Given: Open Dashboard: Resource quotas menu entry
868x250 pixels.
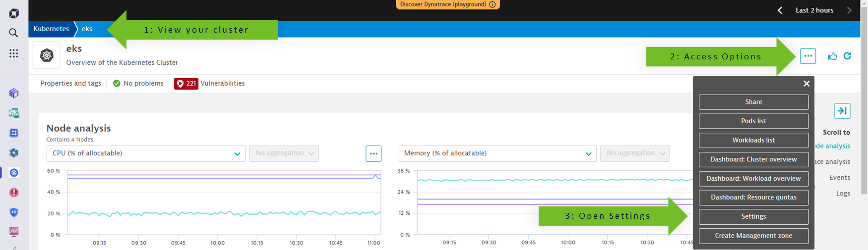Looking at the screenshot, I should tap(753, 198).
